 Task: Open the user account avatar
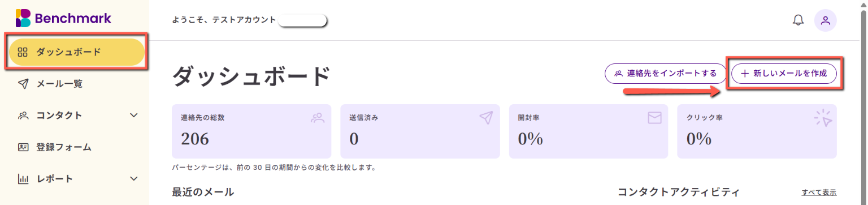point(825,20)
